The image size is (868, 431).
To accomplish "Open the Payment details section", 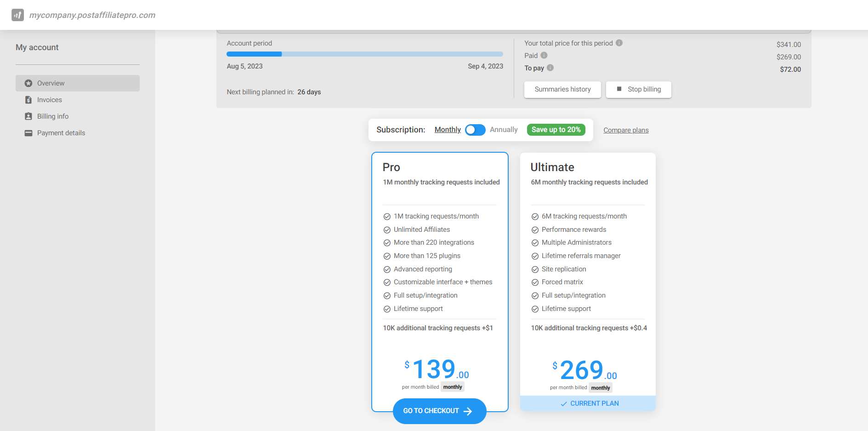I will tap(78, 133).
